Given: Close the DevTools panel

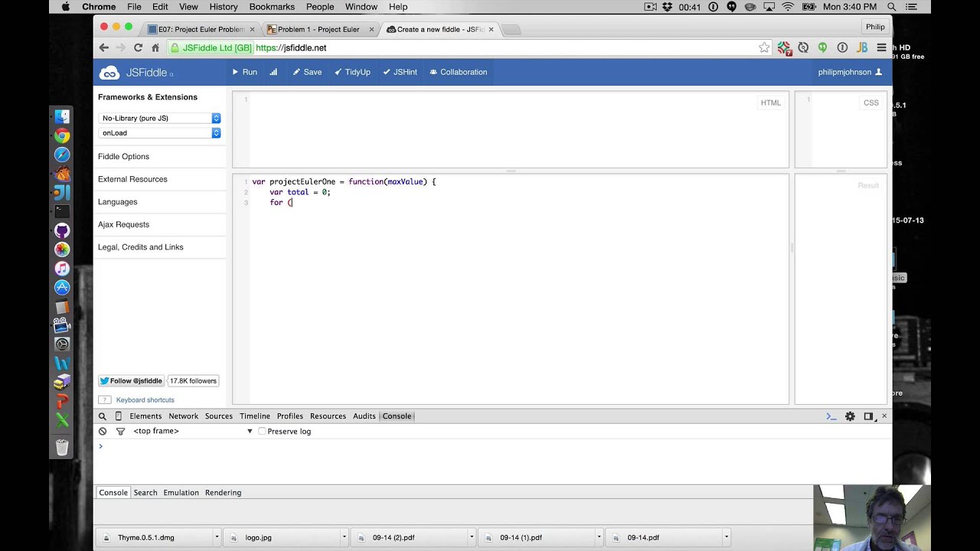Looking at the screenshot, I should (x=884, y=416).
